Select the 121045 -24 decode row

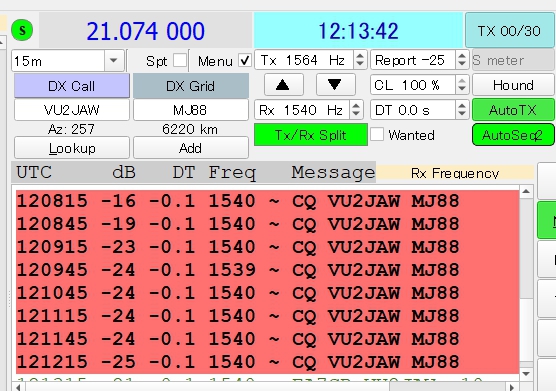[268, 293]
